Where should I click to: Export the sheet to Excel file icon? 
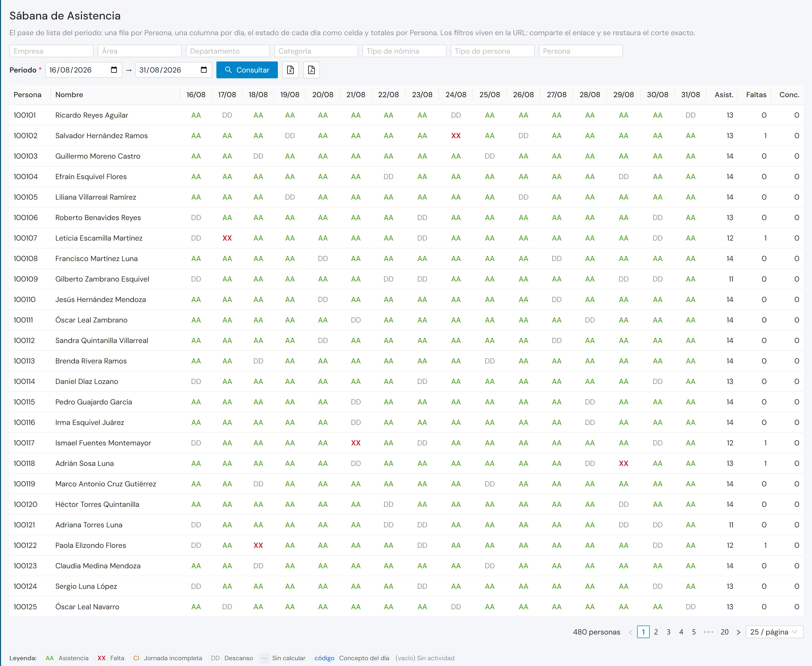[x=290, y=70]
